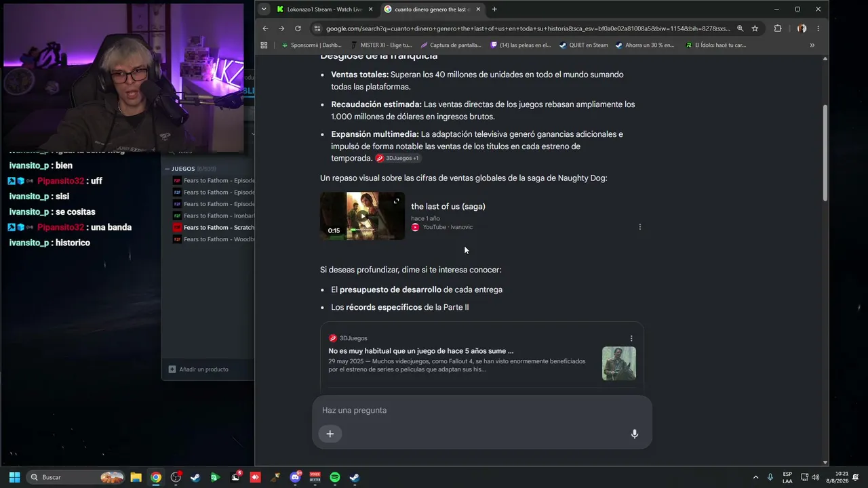Show hidden system tray icons
Image resolution: width=868 pixels, height=488 pixels.
point(755,477)
